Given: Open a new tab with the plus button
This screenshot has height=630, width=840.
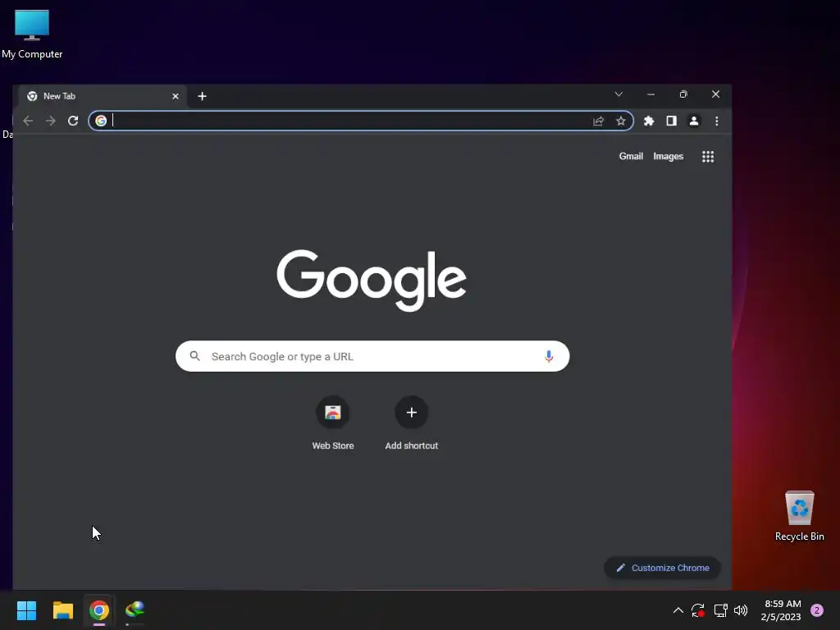Looking at the screenshot, I should pos(202,97).
